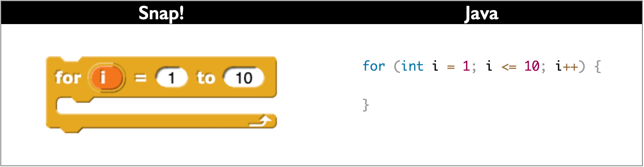
Task: Click the number "10" in the Java code
Action: pos(532,66)
